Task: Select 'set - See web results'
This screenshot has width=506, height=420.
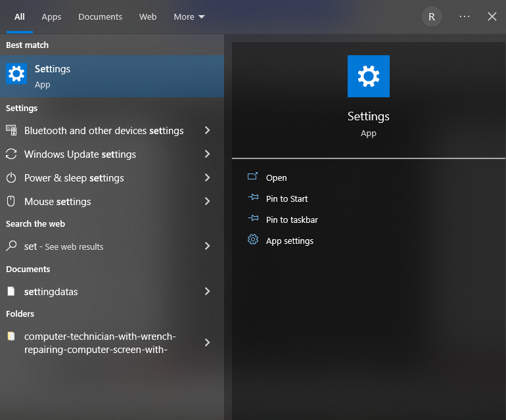Action: click(112, 246)
